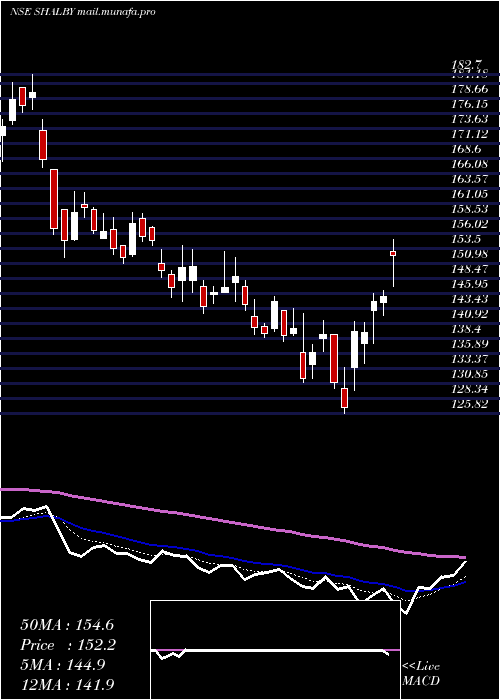
Task: Click the lowest red candle near 125.82
Action: [344, 398]
